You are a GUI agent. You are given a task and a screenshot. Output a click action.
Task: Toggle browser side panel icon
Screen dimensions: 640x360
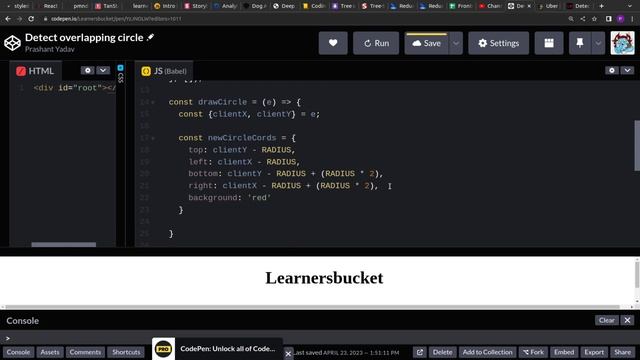click(x=609, y=19)
